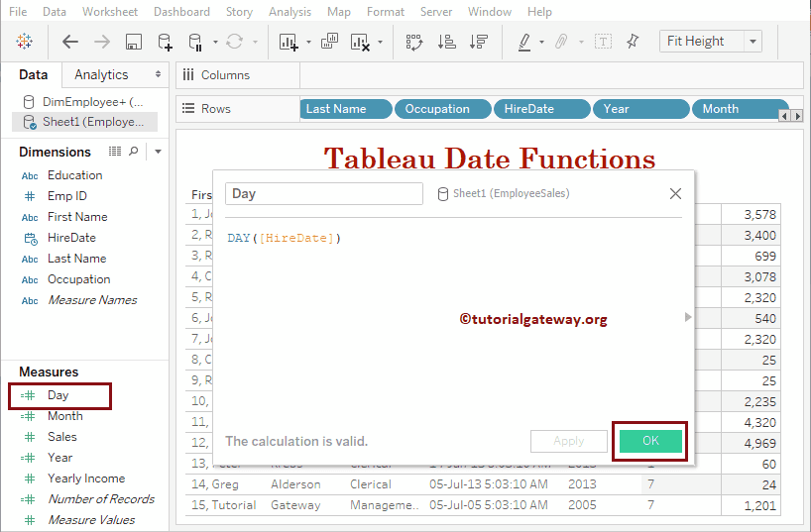
Task: Open dropdown arrow next to Clear Sheet
Action: point(380,42)
